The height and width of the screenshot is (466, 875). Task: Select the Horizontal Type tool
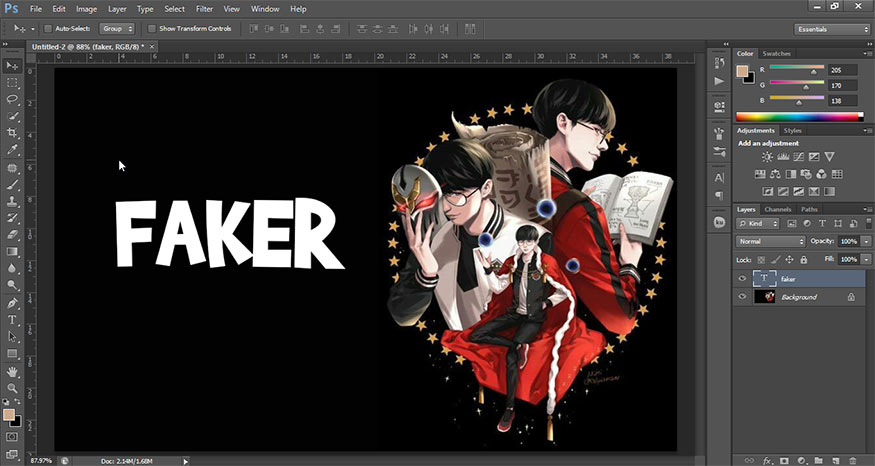[12, 320]
